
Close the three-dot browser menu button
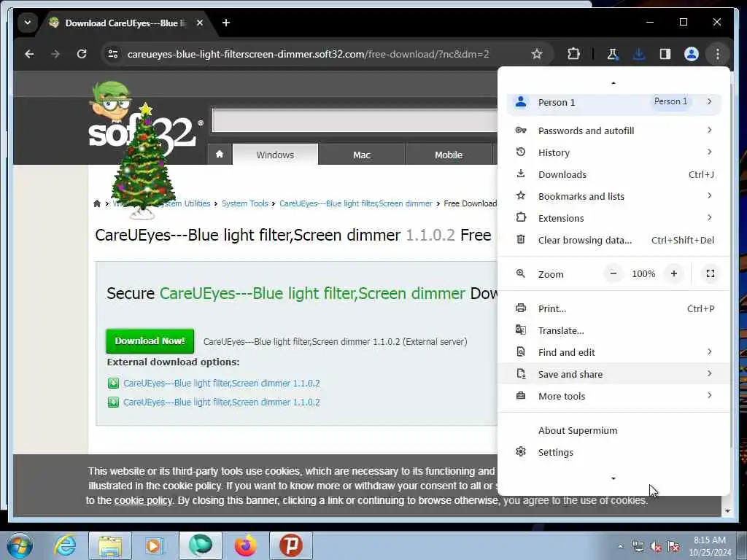[x=718, y=54]
